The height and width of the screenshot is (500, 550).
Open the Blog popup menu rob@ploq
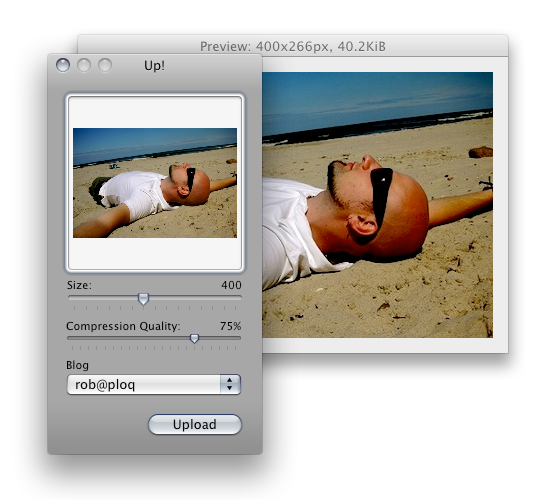(154, 385)
